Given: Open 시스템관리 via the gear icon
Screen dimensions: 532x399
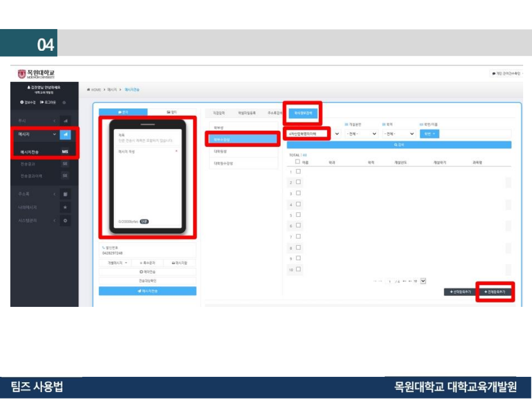Looking at the screenshot, I should (x=65, y=221).
